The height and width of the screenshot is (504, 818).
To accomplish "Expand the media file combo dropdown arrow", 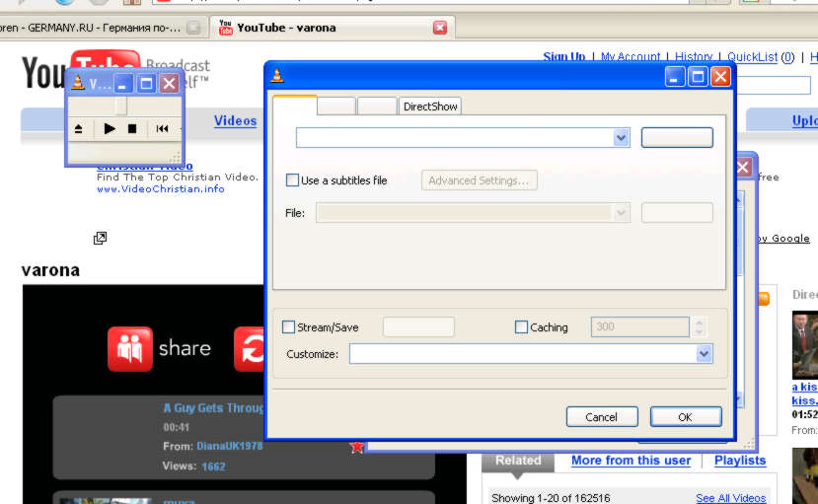I will pos(621,138).
